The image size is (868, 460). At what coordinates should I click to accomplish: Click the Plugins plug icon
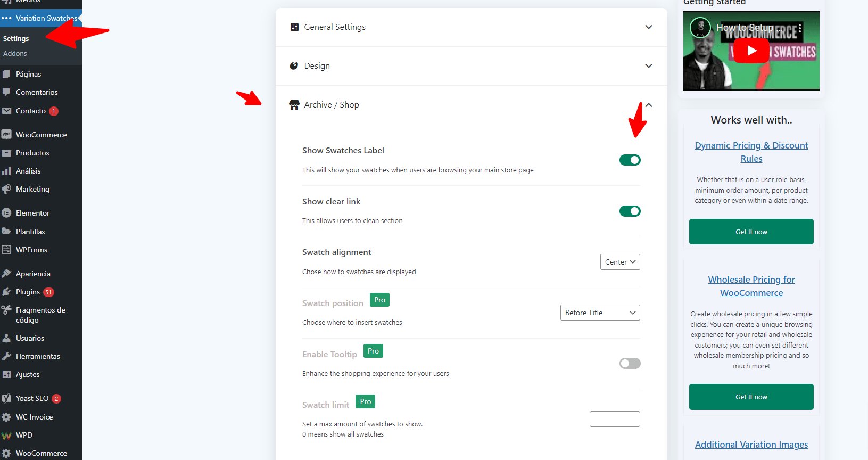(6, 292)
